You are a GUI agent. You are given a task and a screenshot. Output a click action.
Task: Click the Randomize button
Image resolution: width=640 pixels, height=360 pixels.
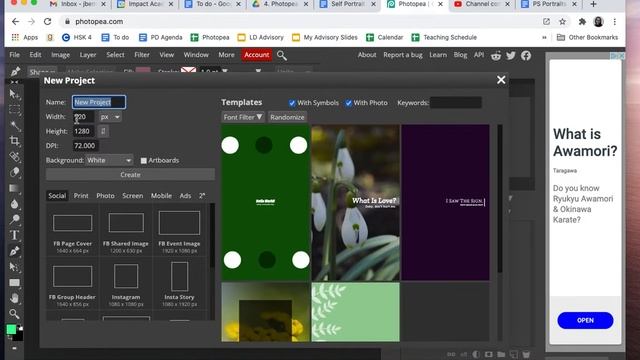coord(287,117)
